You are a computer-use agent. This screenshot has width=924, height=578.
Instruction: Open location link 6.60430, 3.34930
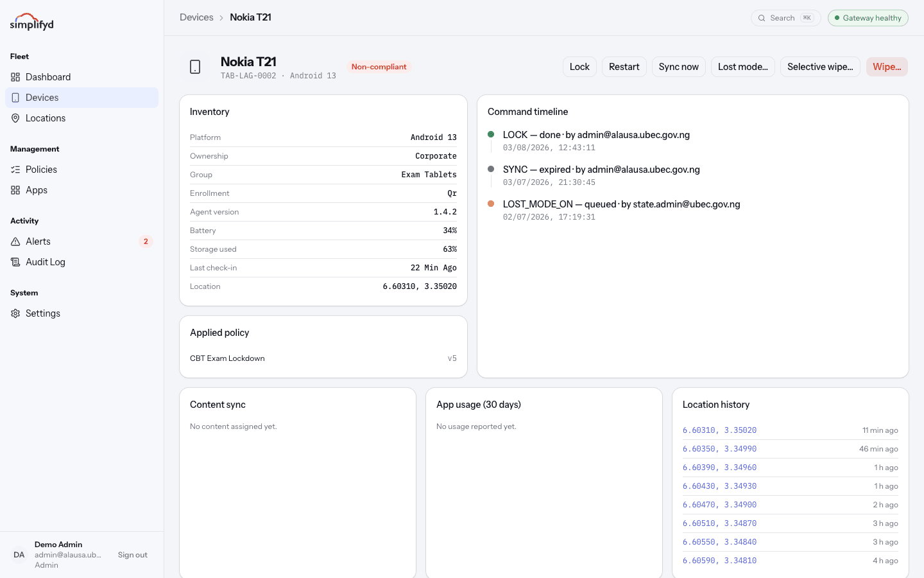click(x=720, y=486)
